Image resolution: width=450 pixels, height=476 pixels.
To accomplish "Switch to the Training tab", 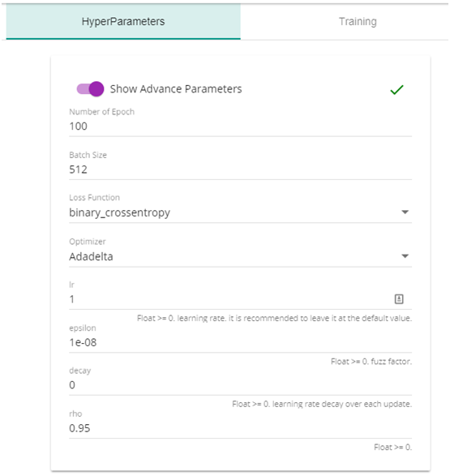I will coord(358,22).
